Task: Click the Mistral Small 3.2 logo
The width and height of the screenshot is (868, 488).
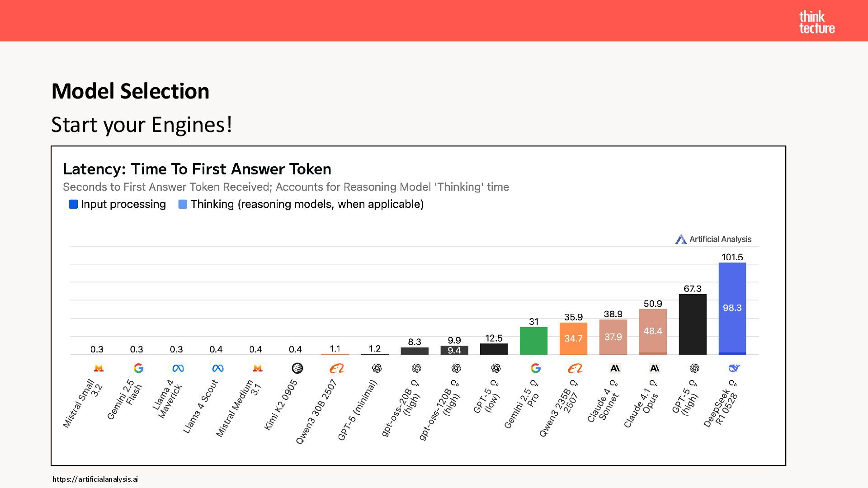Action: click(99, 368)
